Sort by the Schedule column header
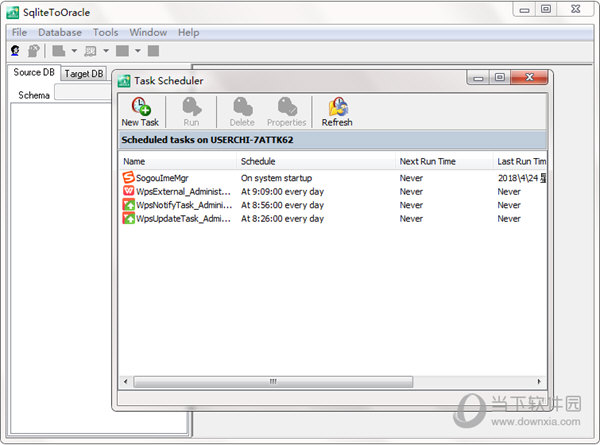 pyautogui.click(x=316, y=161)
